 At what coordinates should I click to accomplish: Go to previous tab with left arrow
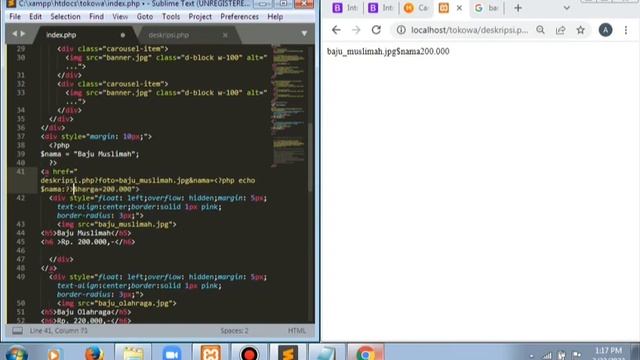(15, 33)
